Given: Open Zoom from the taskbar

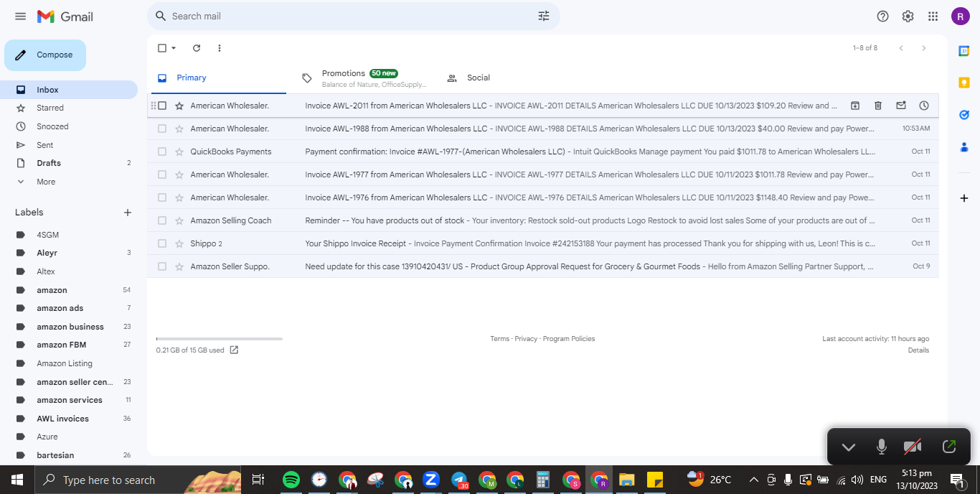Looking at the screenshot, I should [x=431, y=480].
